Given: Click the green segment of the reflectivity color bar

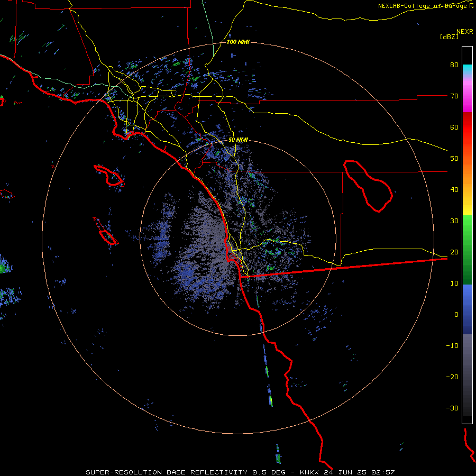Looking at the screenshot, I should (467, 250).
